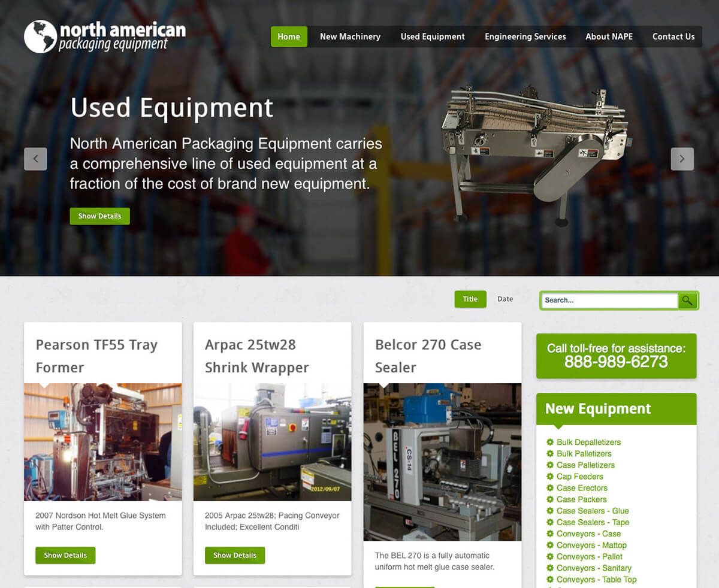Open the Contact Us menu
The image size is (719, 588).
pyautogui.click(x=673, y=37)
